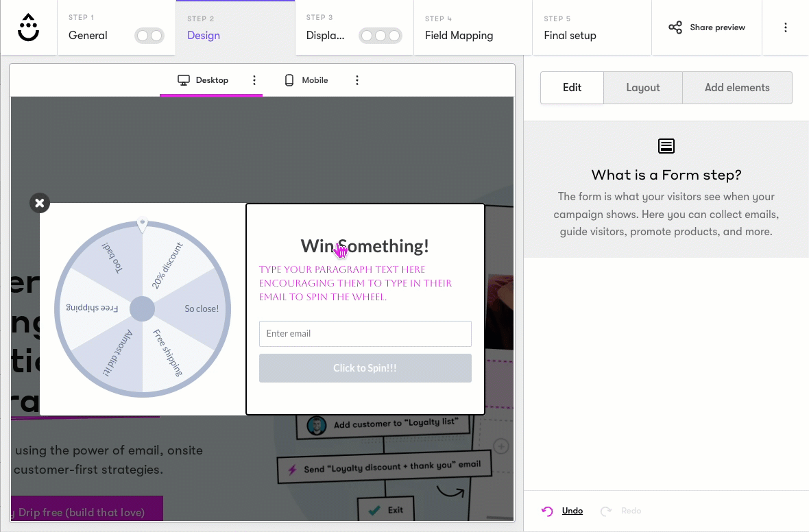Viewport: 809px width, 532px height.
Task: Click the Display step progress indicator
Action: point(381,36)
